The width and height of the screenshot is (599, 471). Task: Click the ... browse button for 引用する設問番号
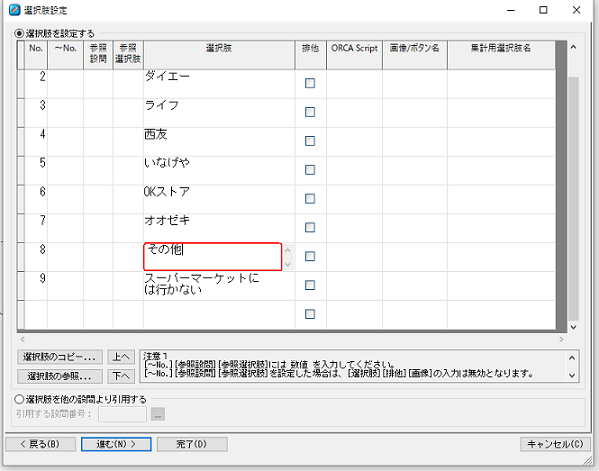click(158, 414)
